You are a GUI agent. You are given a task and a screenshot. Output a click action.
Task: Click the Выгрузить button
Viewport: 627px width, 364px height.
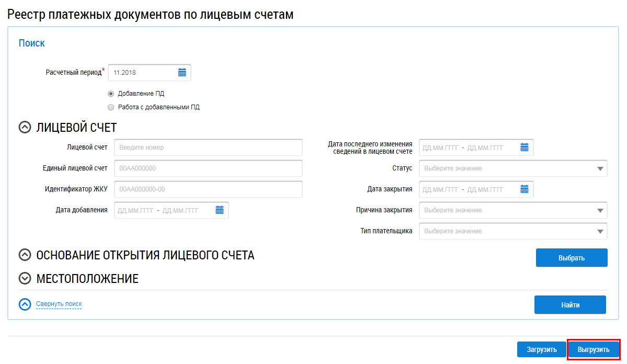pyautogui.click(x=593, y=349)
